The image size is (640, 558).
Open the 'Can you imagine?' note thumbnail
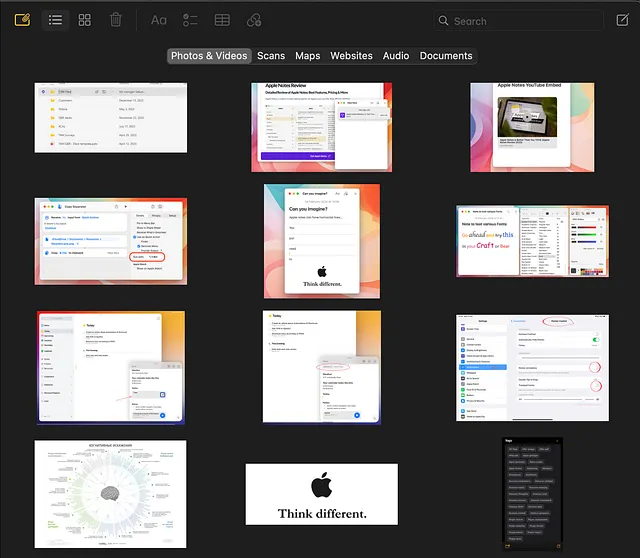click(322, 241)
